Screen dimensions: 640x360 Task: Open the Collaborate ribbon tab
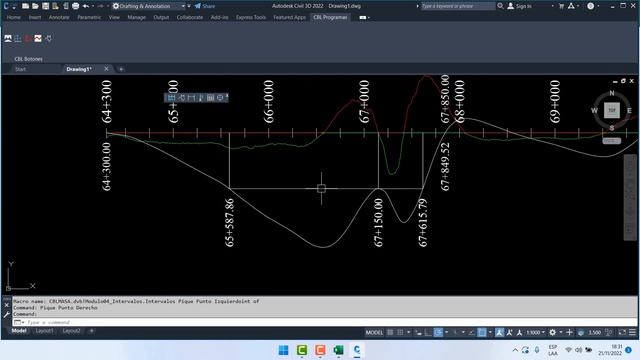[190, 18]
